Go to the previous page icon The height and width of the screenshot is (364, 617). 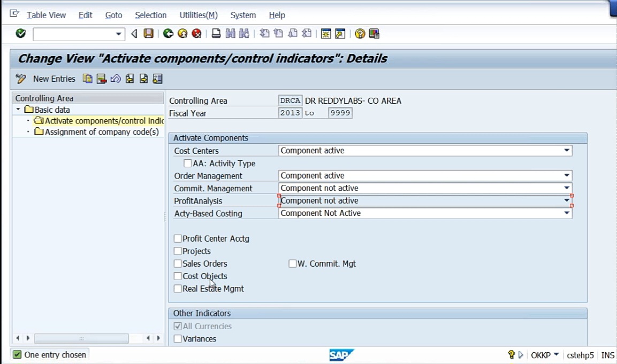[x=278, y=34]
